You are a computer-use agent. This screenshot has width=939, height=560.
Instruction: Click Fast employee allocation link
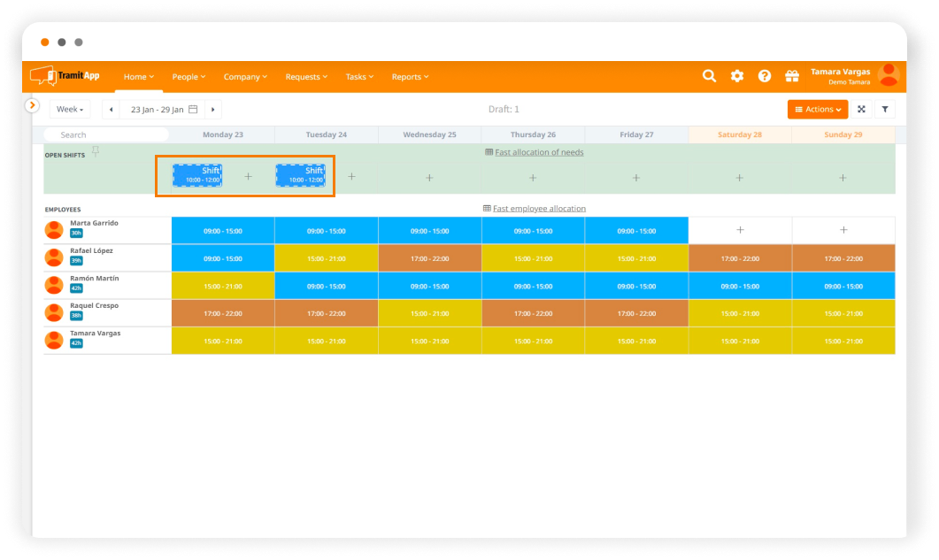538,209
